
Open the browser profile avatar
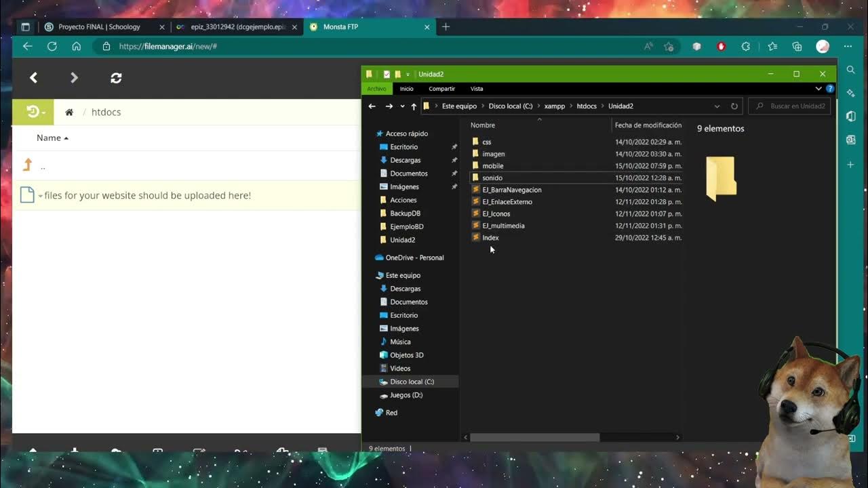coord(823,46)
